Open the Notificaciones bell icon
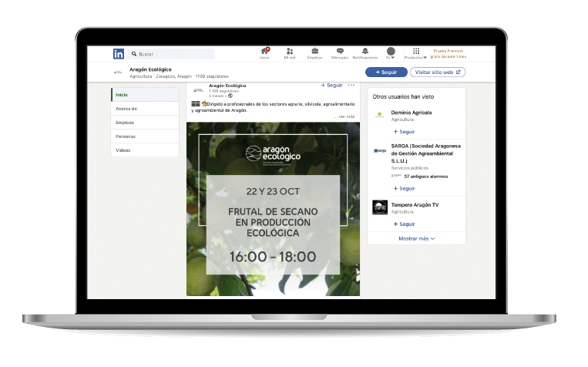The image size is (588, 367). pyautogui.click(x=365, y=52)
